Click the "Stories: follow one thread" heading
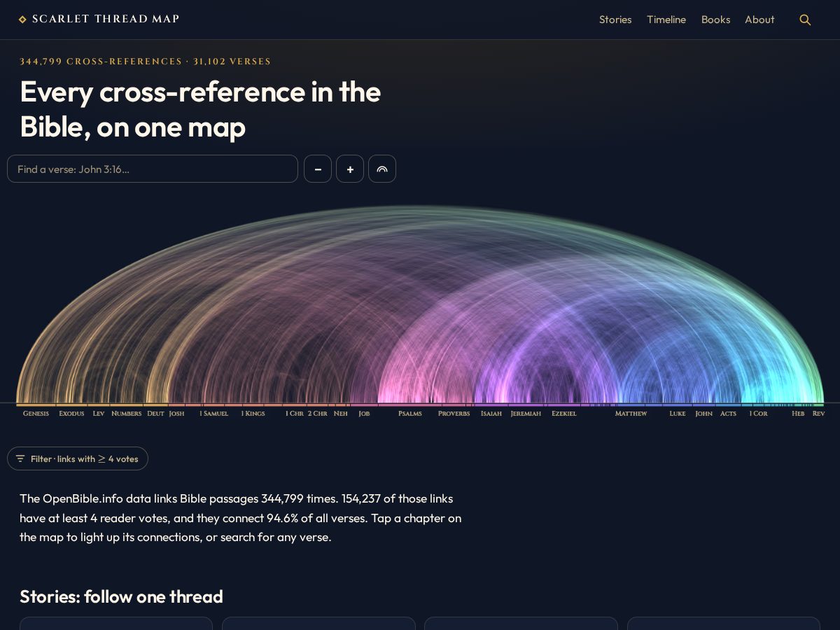Screen dimensions: 840x630 click(121, 596)
